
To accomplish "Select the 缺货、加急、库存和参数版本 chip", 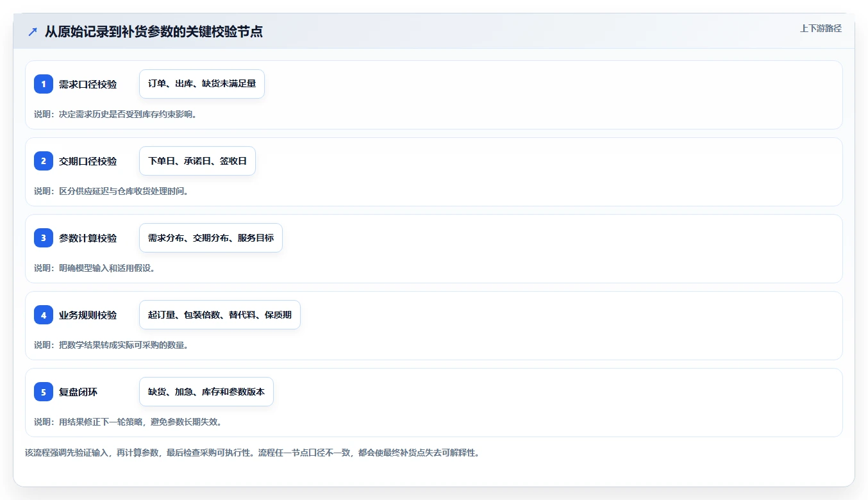I will point(206,392).
